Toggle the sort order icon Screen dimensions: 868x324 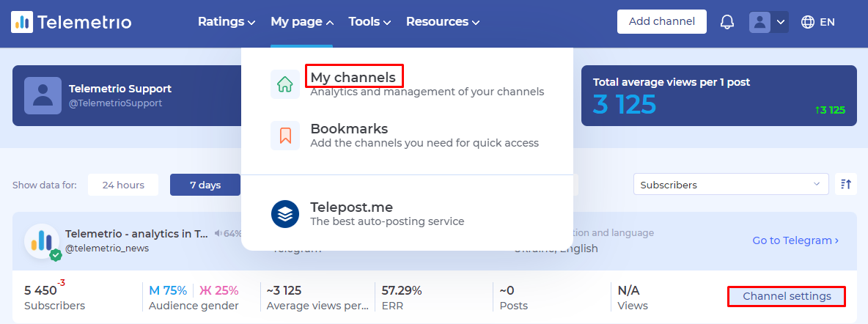(x=846, y=185)
